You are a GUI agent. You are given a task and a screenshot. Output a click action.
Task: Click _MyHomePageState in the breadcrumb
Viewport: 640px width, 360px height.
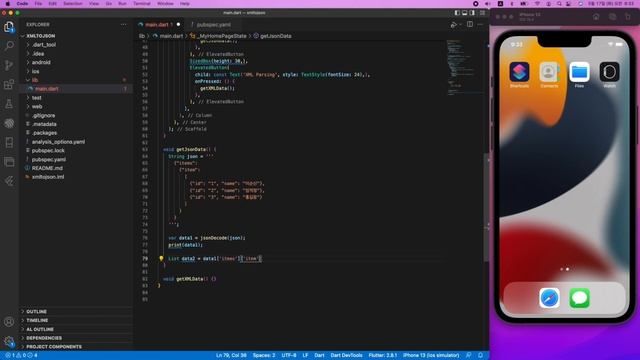(222, 36)
